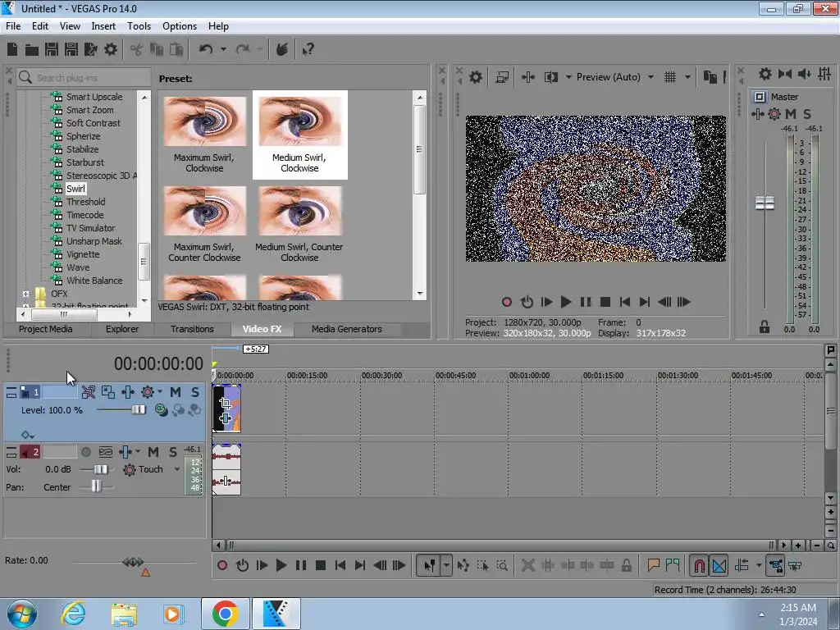Create a new project with the New icon
Image resolution: width=840 pixels, height=630 pixels.
point(12,50)
